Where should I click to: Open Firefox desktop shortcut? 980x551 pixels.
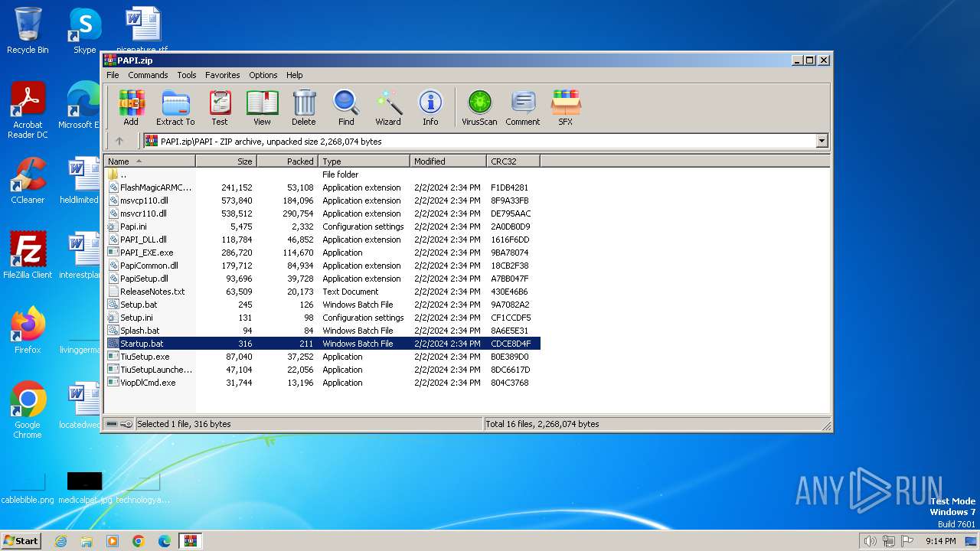click(28, 331)
